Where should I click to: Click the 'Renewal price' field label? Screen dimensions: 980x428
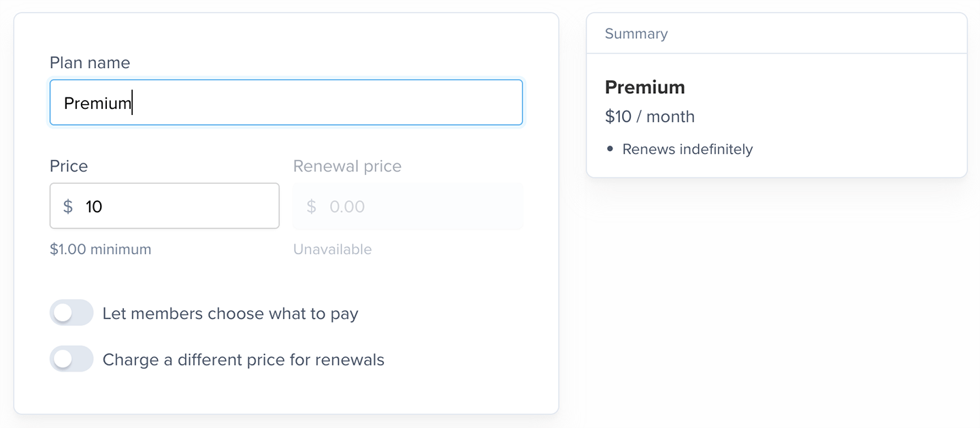(x=347, y=166)
